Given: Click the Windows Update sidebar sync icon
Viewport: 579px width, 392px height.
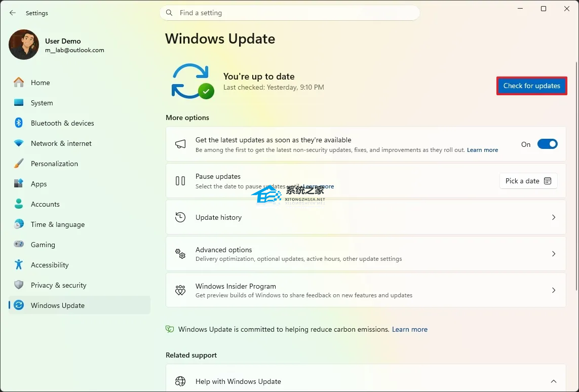Looking at the screenshot, I should [x=18, y=305].
